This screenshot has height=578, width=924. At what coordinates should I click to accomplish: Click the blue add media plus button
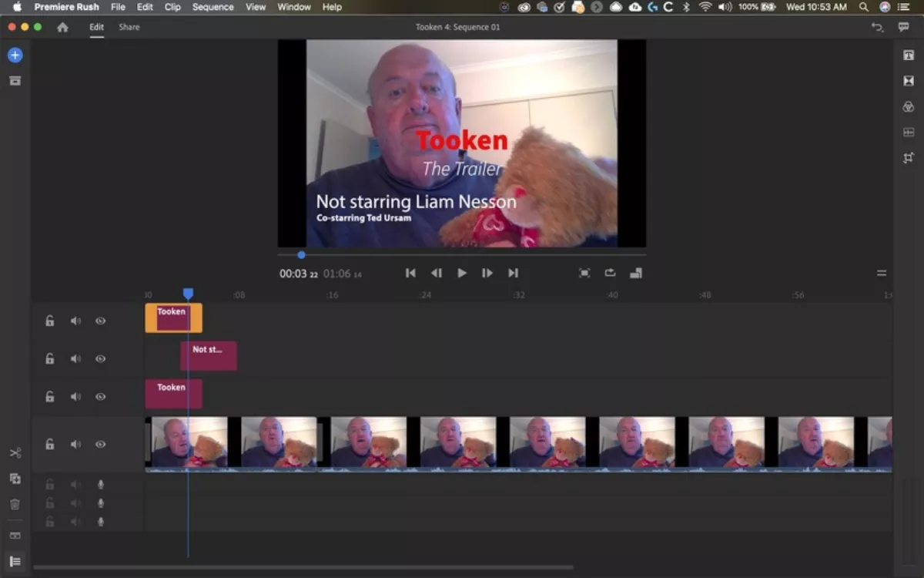pos(15,55)
